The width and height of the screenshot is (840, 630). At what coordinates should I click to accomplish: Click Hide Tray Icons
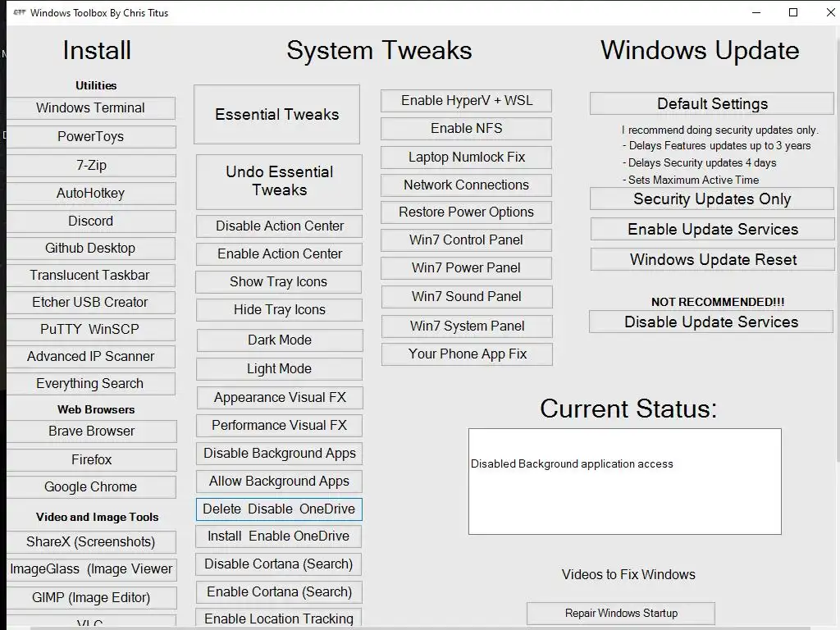point(279,309)
